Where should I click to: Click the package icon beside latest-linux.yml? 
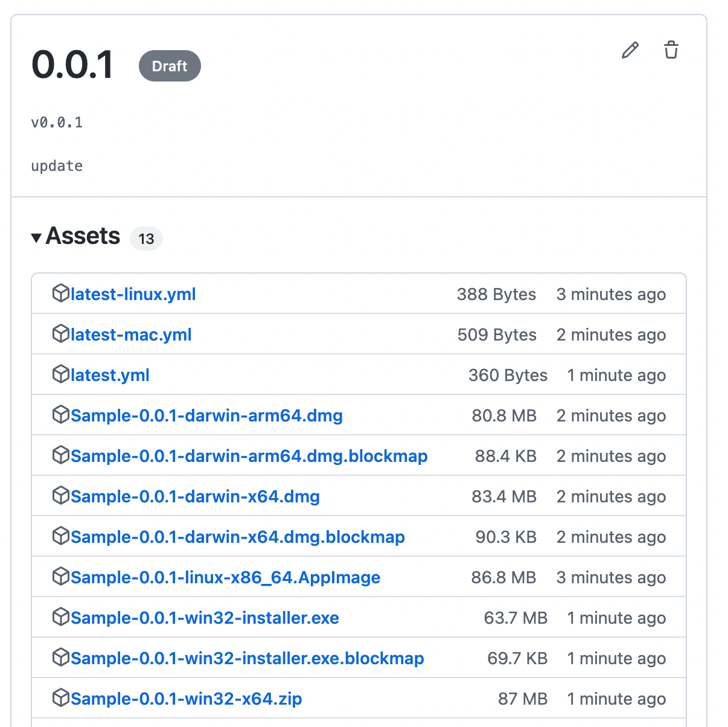pos(61,293)
